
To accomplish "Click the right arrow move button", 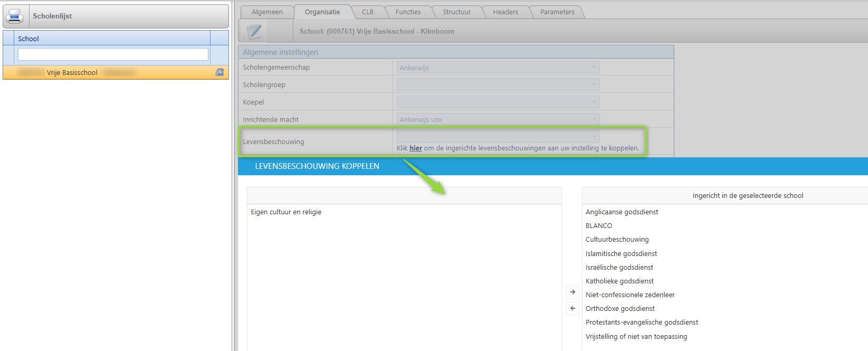I will click(x=573, y=292).
